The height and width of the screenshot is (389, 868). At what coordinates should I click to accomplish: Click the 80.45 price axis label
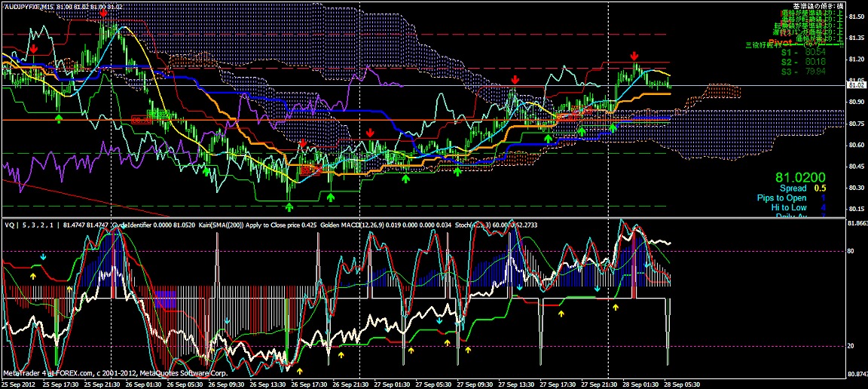[x=857, y=167]
